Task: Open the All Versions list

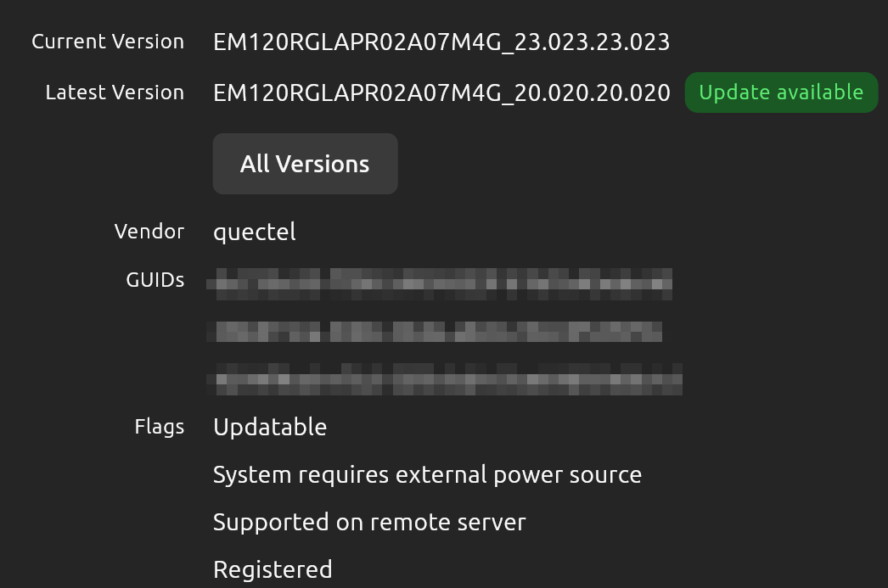Action: coord(306,164)
